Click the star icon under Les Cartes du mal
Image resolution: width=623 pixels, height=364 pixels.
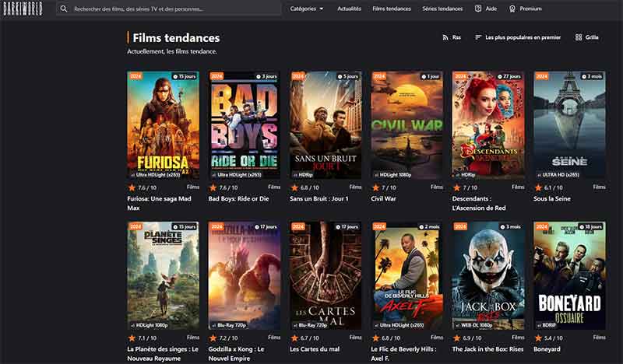(x=294, y=338)
